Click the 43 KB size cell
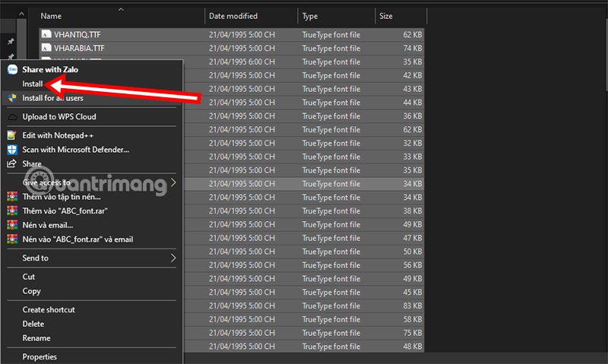Image resolution: width=608 pixels, height=364 pixels. pyautogui.click(x=413, y=89)
